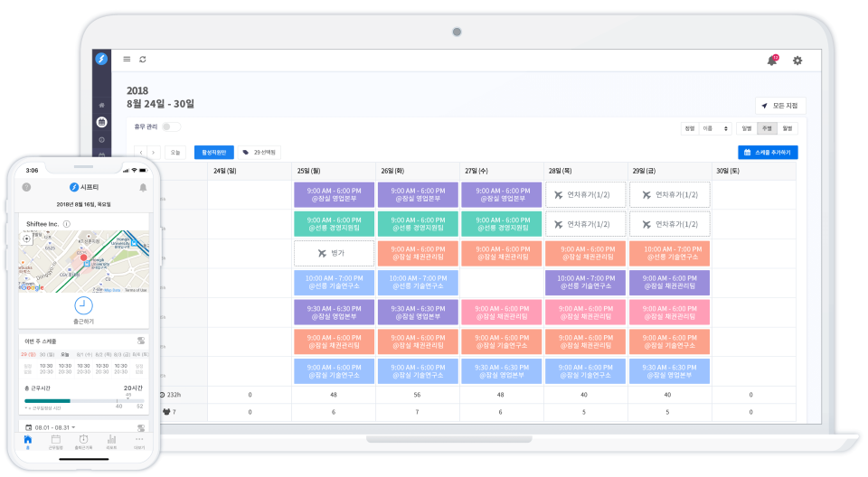Tap the 더보기 more tab in phone bottom bar
Screen dimensions: 868x477
click(139, 442)
